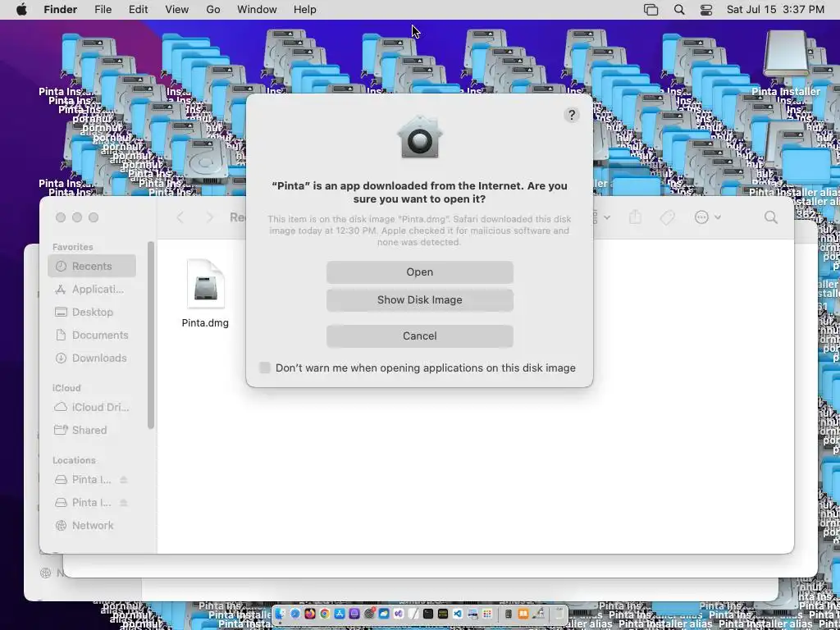Open the Finder group-by dropdown chevron
840x630 pixels.
[x=606, y=217]
